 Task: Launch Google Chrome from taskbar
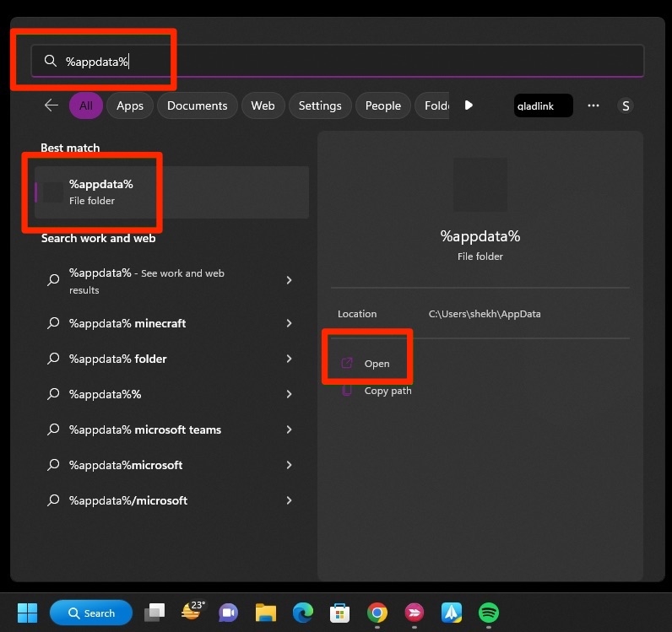[377, 613]
